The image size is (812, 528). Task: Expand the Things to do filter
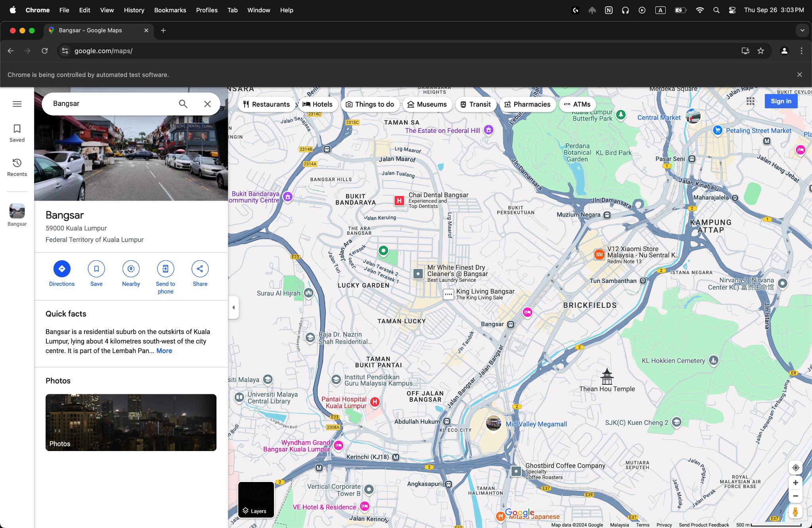point(370,104)
